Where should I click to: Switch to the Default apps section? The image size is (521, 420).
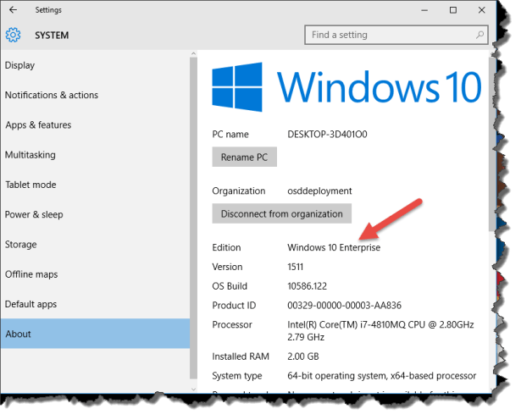coord(31,304)
